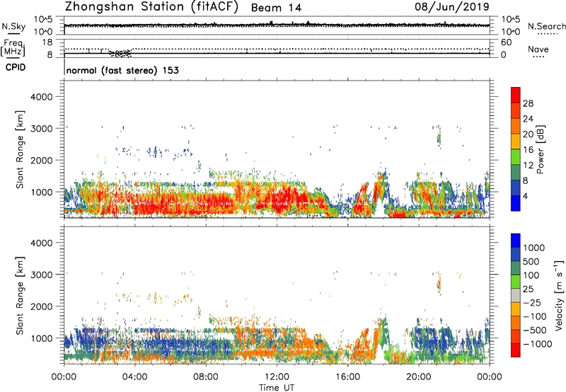This screenshot has width=566, height=392.
Task: Click the 16:00 time tick label
Action: (347, 377)
